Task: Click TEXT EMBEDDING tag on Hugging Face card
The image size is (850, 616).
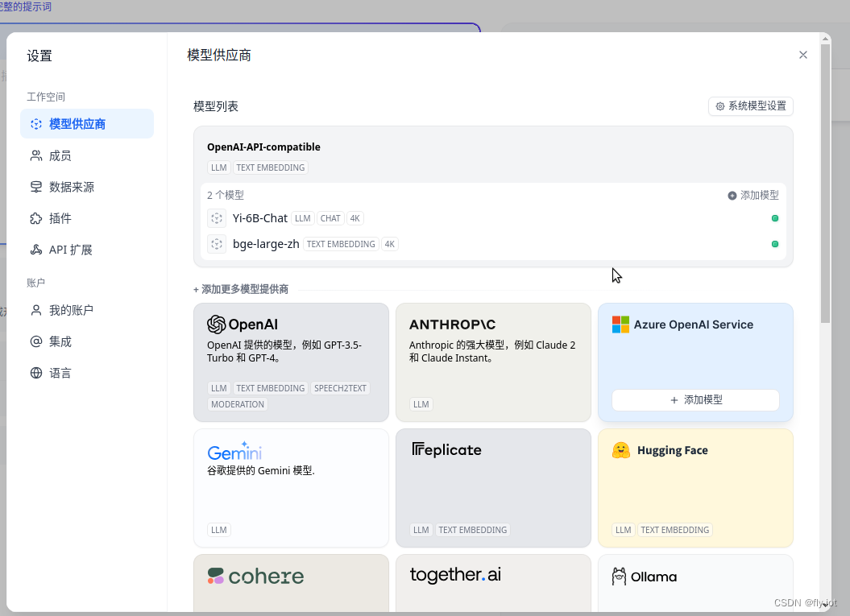Action: tap(675, 530)
